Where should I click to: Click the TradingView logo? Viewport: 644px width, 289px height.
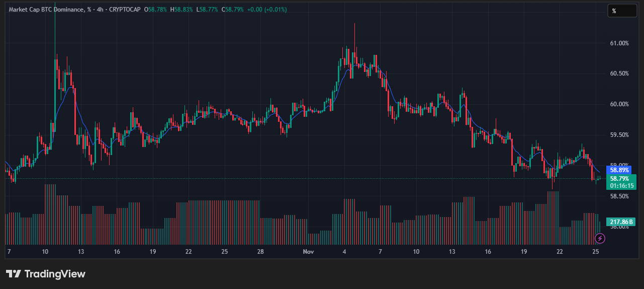46,274
